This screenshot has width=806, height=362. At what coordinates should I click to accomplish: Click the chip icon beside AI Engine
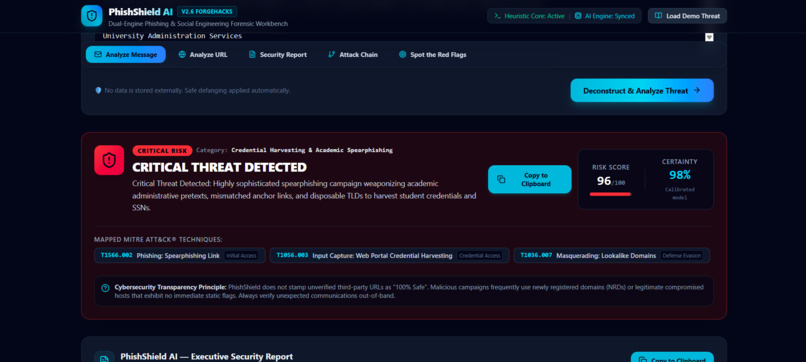578,16
